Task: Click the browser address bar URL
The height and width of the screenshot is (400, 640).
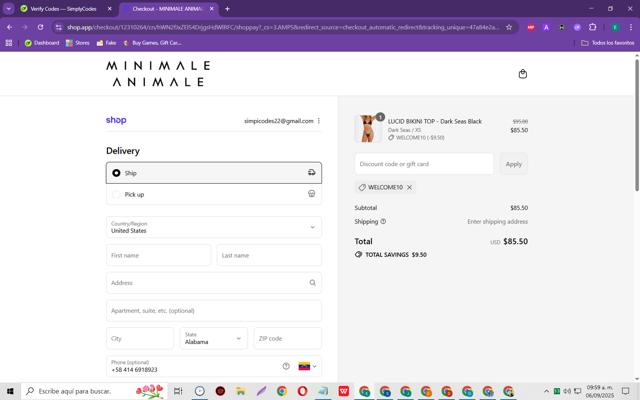Action: [283, 27]
